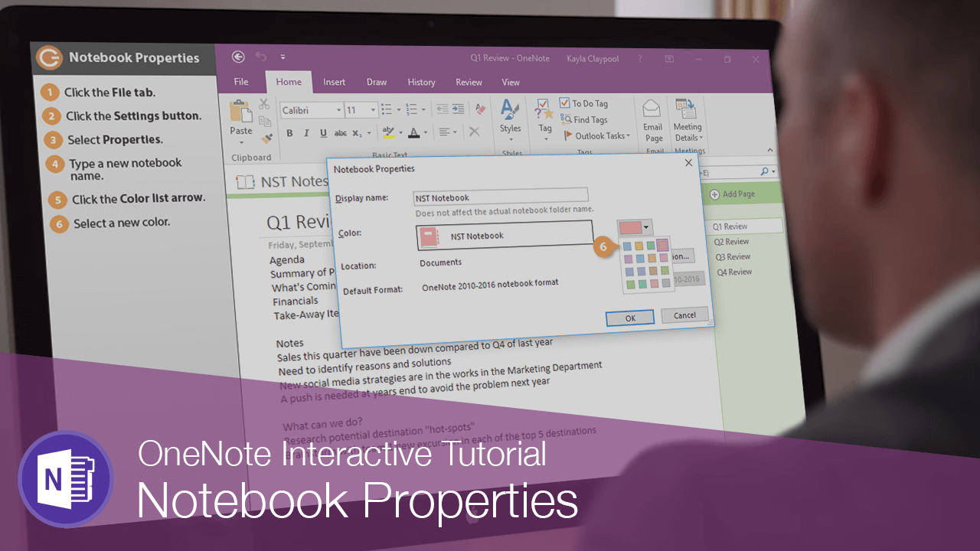
Task: Expand the Font Color dropdown arrow
Action: [x=426, y=132]
